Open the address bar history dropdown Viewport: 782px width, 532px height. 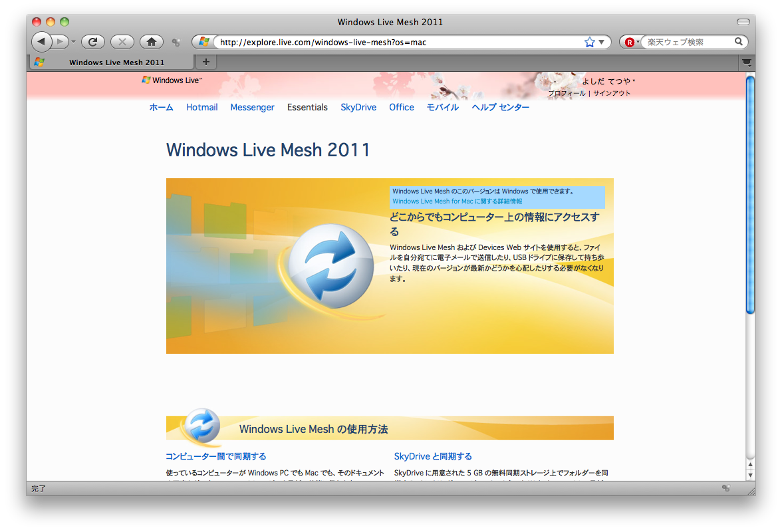pos(601,43)
